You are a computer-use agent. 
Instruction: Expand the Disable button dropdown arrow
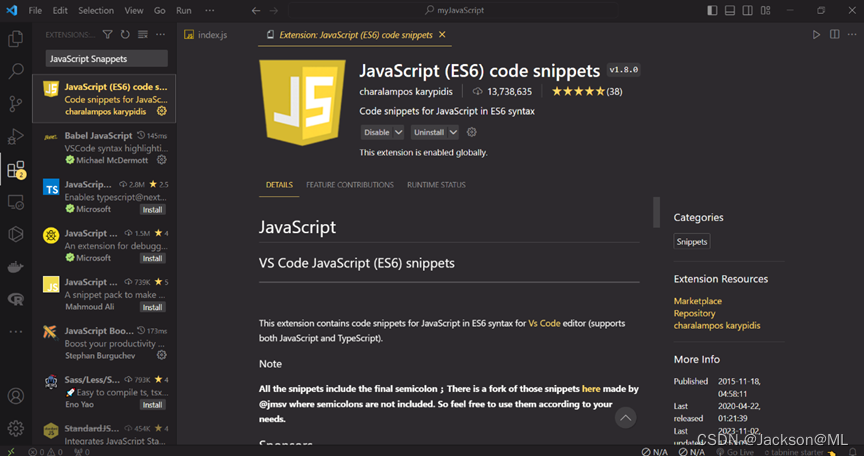tap(399, 132)
